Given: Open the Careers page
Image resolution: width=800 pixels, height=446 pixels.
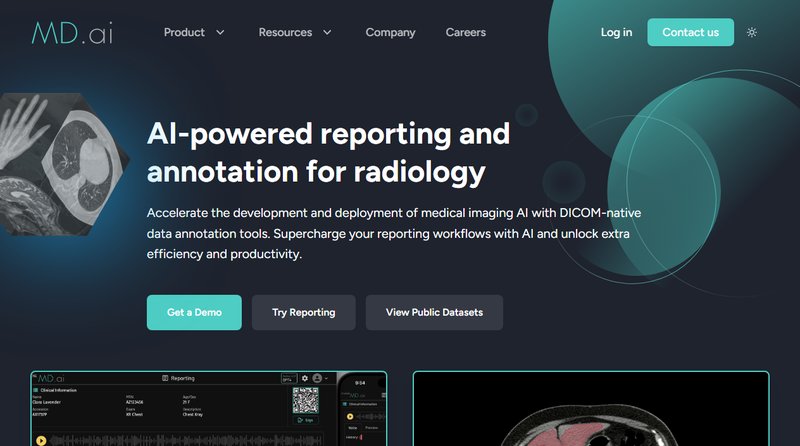Looking at the screenshot, I should tap(465, 32).
